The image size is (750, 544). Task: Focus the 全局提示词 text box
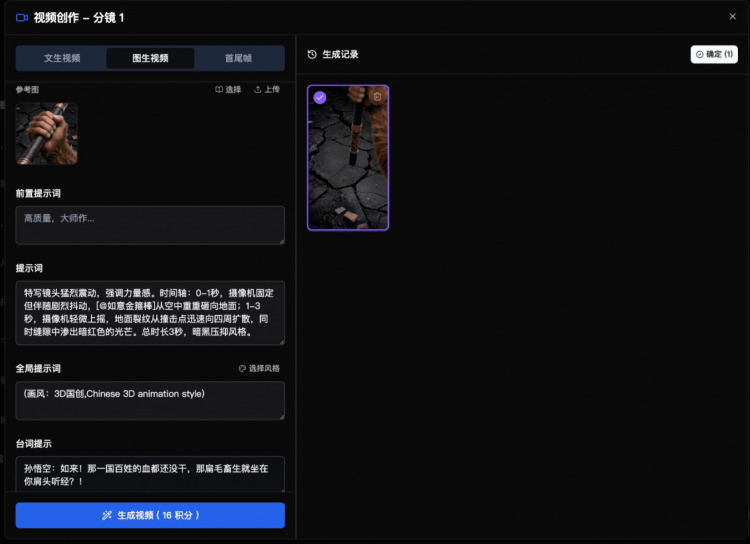(150, 400)
